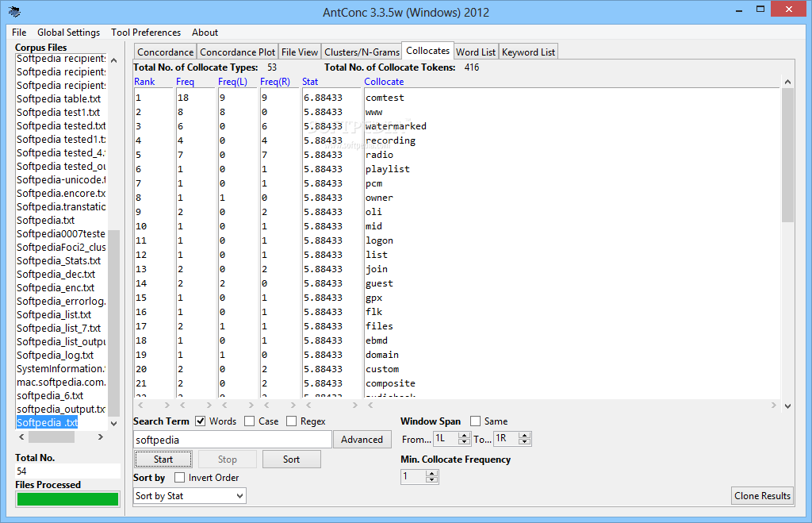Image resolution: width=812 pixels, height=523 pixels.
Task: Click the Collocate column header
Action: 384,82
